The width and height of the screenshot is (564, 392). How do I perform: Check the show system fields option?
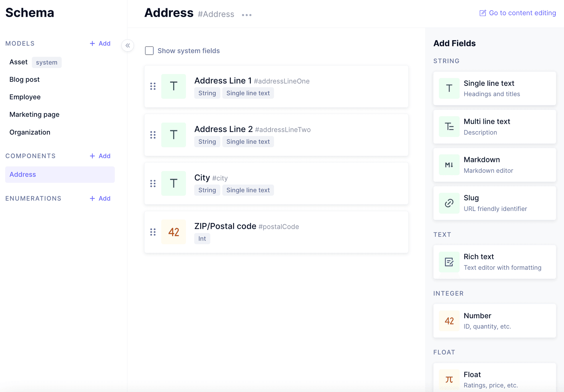tap(150, 50)
